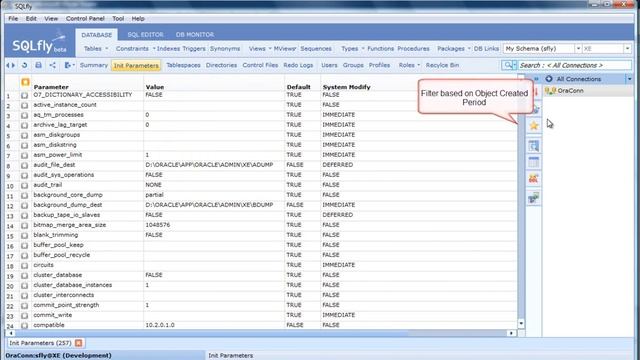This screenshot has height=360, width=640.
Task: Open the My Schema (sfly) combo box
Action: click(542, 49)
